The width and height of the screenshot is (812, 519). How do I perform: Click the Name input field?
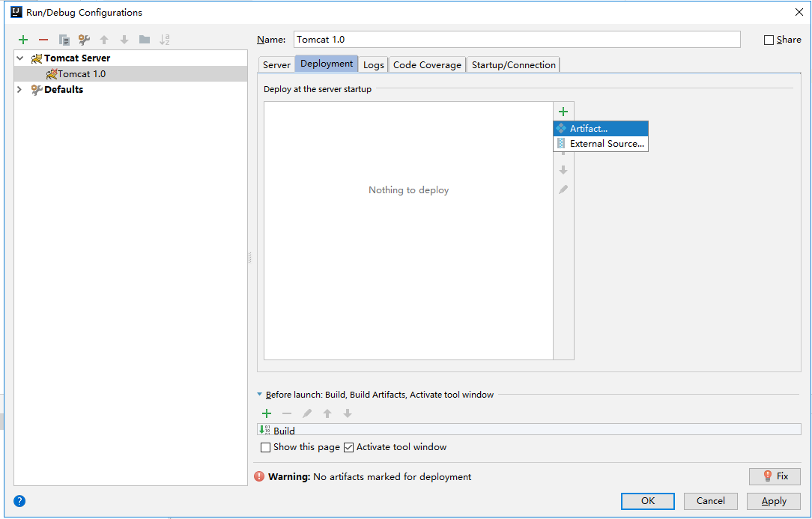[517, 40]
